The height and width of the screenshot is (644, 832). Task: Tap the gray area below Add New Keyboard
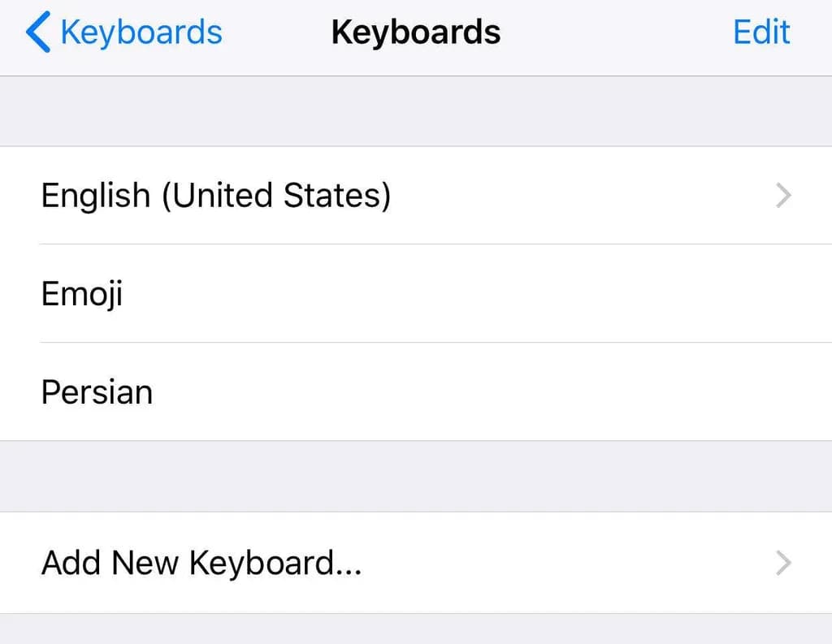click(416, 629)
